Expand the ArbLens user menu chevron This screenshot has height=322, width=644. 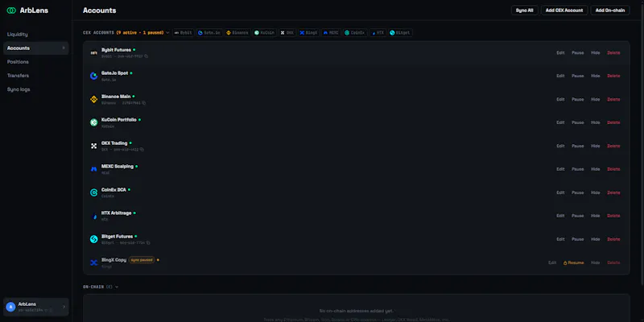[64, 307]
